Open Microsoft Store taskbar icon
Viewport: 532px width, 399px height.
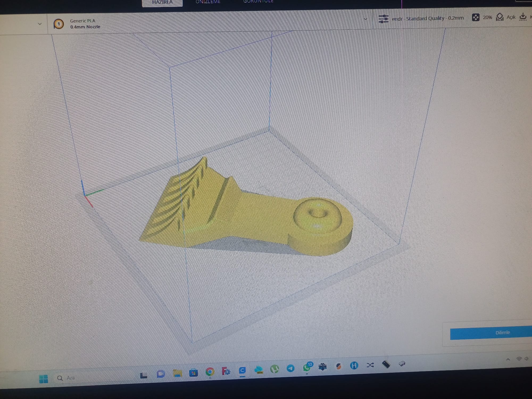point(193,373)
